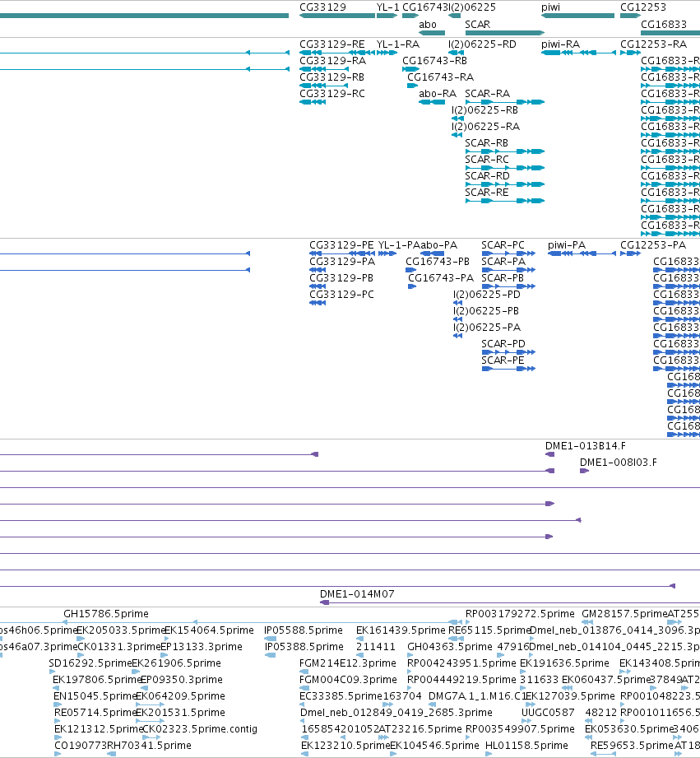Select protein label SCAR-PB
The image size is (700, 758).
click(x=503, y=278)
